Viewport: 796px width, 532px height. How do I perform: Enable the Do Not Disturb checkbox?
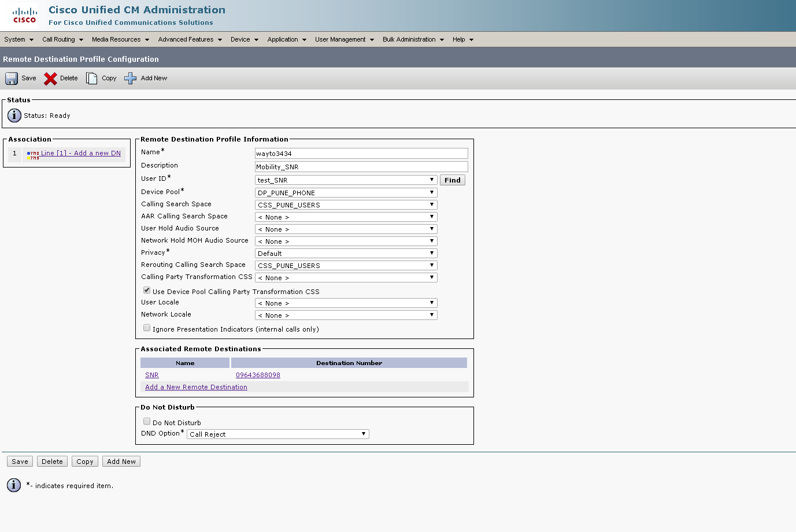(147, 422)
